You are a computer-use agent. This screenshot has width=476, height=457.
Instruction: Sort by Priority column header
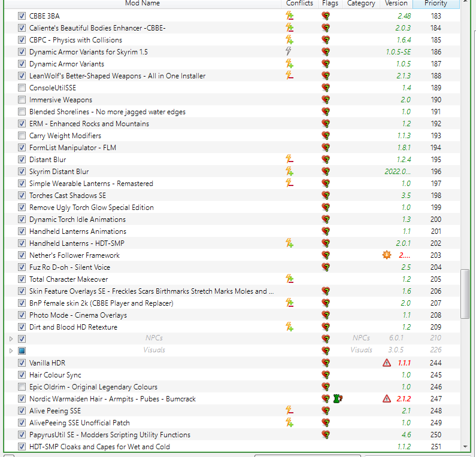pyautogui.click(x=436, y=4)
